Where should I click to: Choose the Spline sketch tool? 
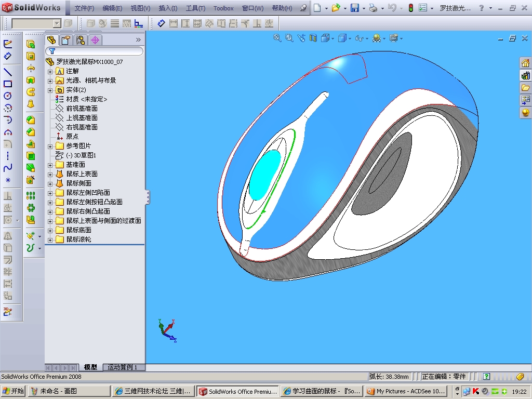[x=7, y=168]
